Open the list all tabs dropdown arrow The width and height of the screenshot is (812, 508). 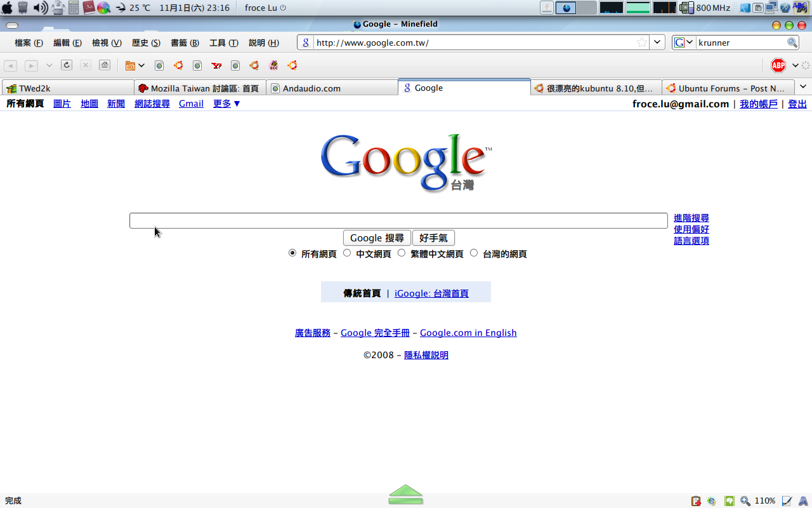803,87
